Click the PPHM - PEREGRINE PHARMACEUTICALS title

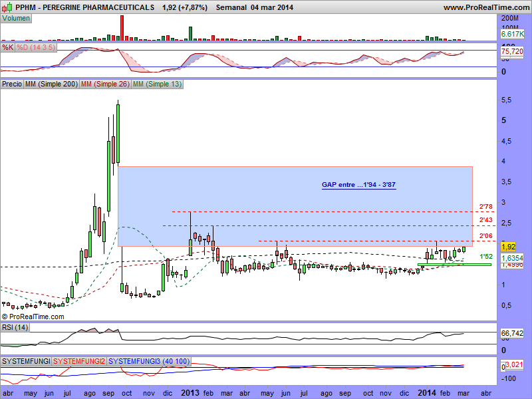pyautogui.click(x=85, y=7)
